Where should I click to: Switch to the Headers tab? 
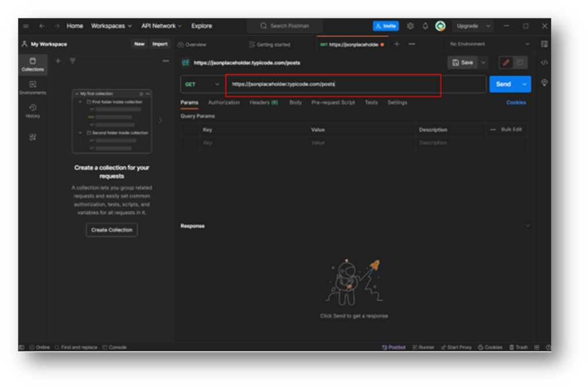pyautogui.click(x=264, y=102)
